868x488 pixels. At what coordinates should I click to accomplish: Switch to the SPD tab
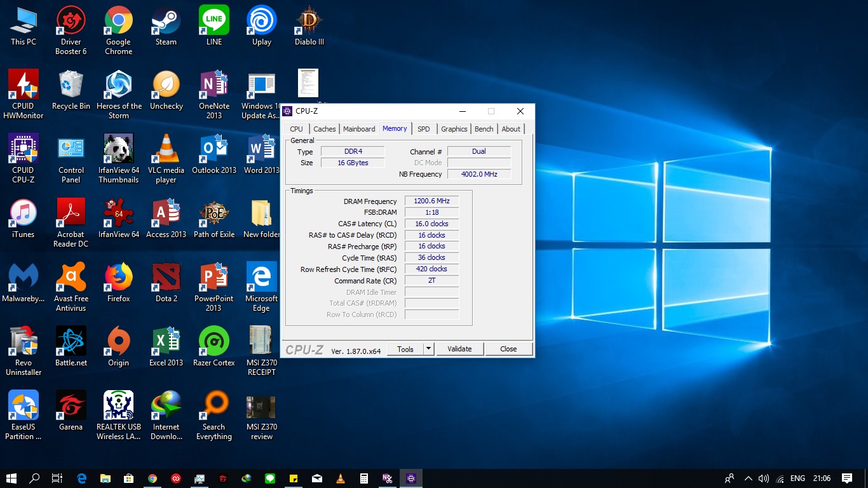tap(424, 129)
